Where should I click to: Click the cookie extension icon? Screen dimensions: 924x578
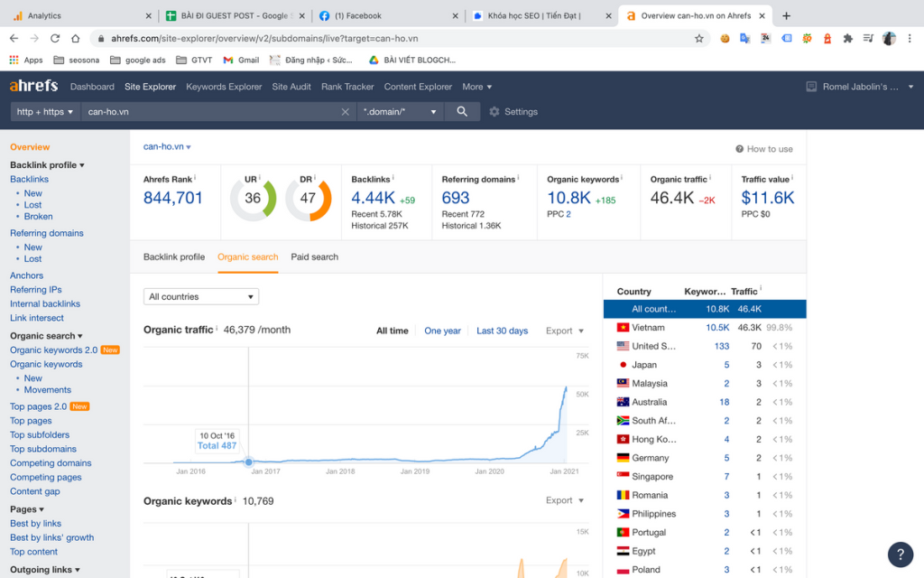(x=725, y=38)
